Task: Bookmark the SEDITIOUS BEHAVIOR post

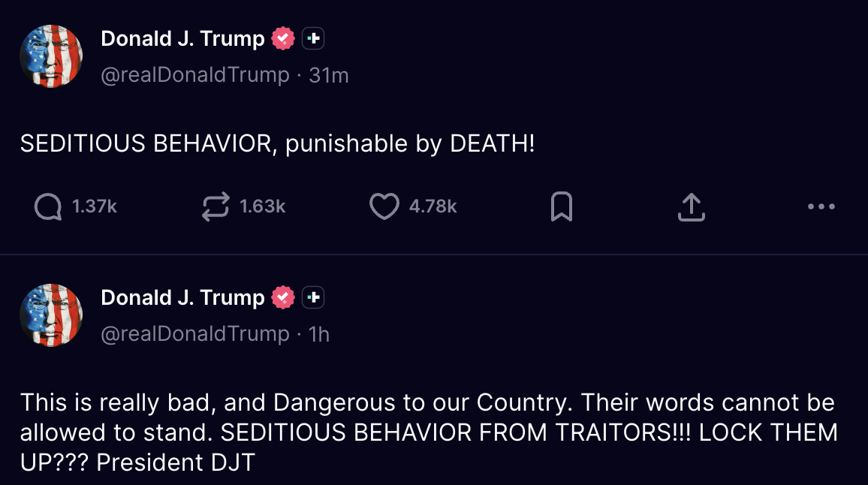Action: click(561, 207)
